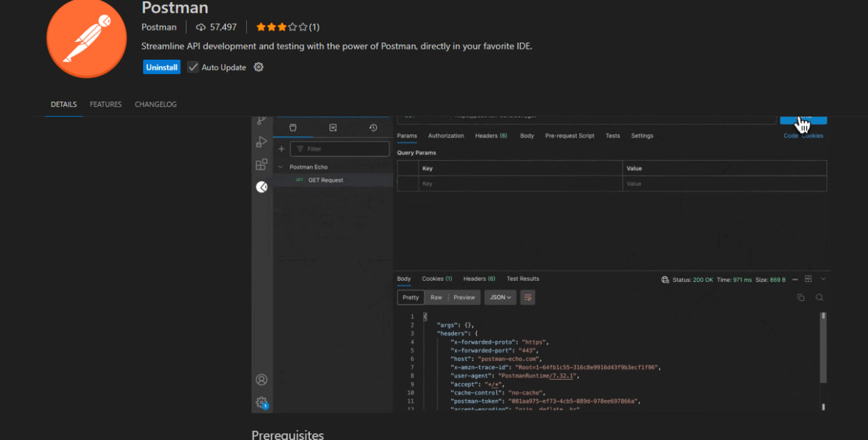Open the Params request tab

(407, 136)
